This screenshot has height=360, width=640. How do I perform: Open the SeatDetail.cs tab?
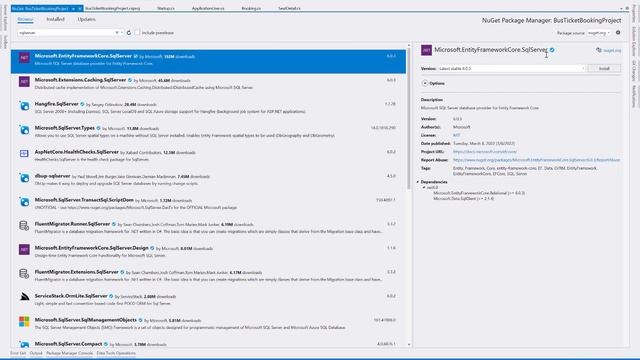coord(289,9)
